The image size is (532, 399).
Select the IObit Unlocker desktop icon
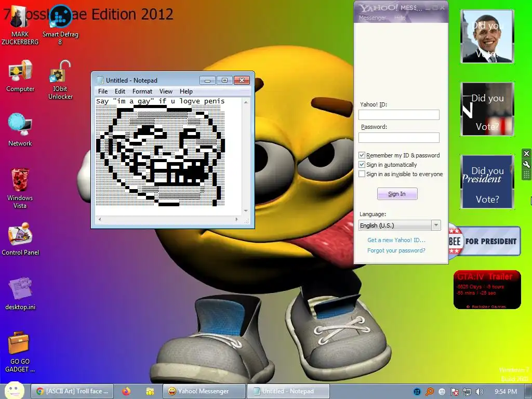pyautogui.click(x=60, y=80)
